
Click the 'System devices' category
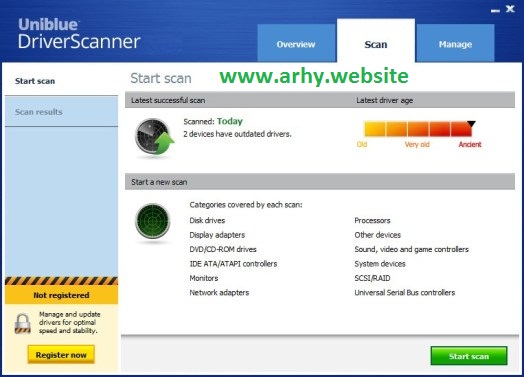[x=380, y=264]
